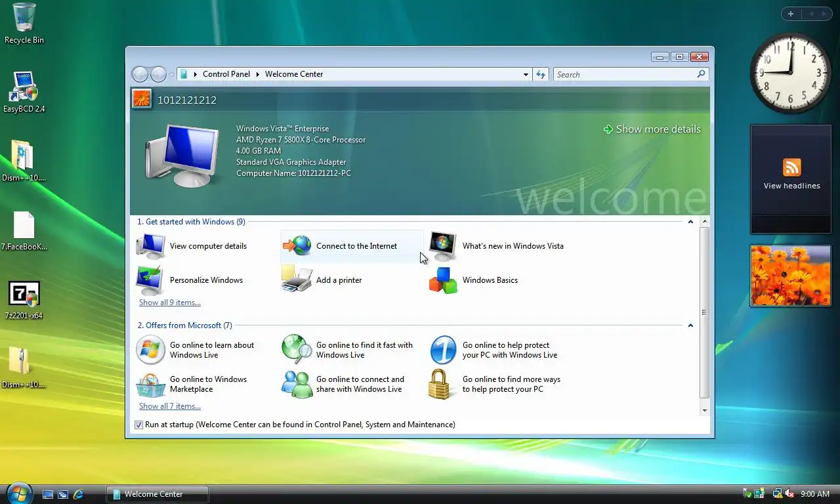Collapse the Get started with Windows section
Image resolution: width=840 pixels, height=504 pixels.
click(690, 222)
